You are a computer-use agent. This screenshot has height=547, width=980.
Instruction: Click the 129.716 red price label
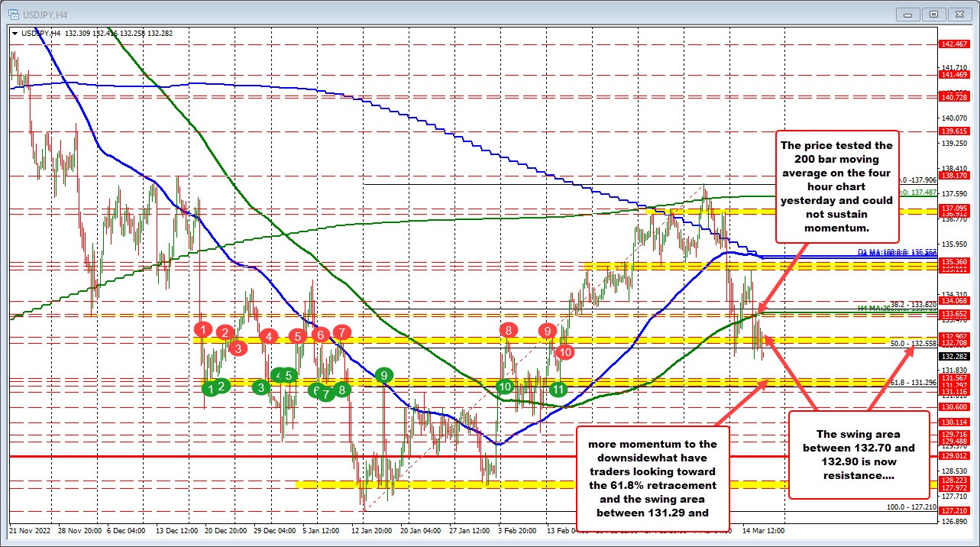click(953, 434)
